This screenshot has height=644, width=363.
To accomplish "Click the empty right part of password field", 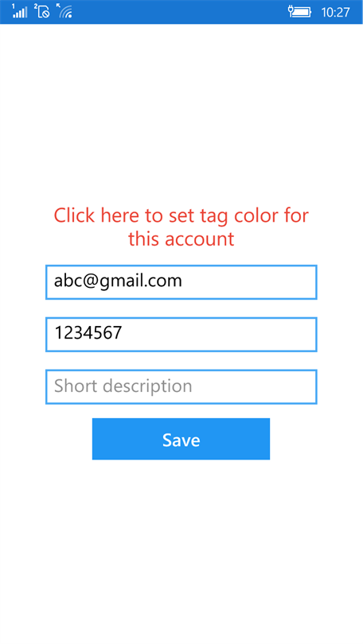I will (x=247, y=334).
